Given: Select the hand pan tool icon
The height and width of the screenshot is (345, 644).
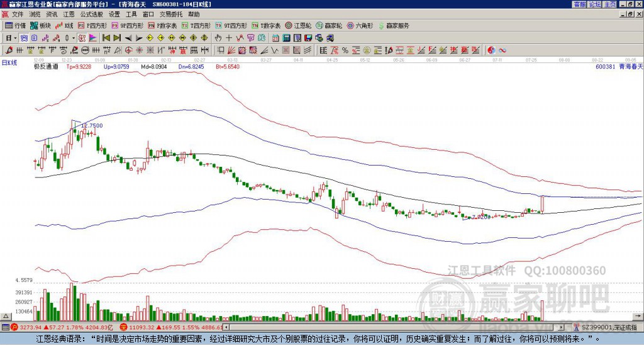Looking at the screenshot, I should point(218,38).
